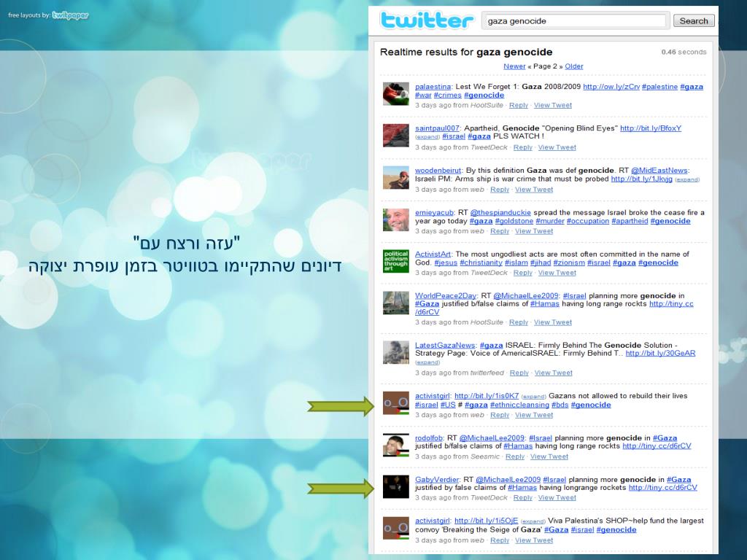Click the #islam hashtag

(516, 262)
